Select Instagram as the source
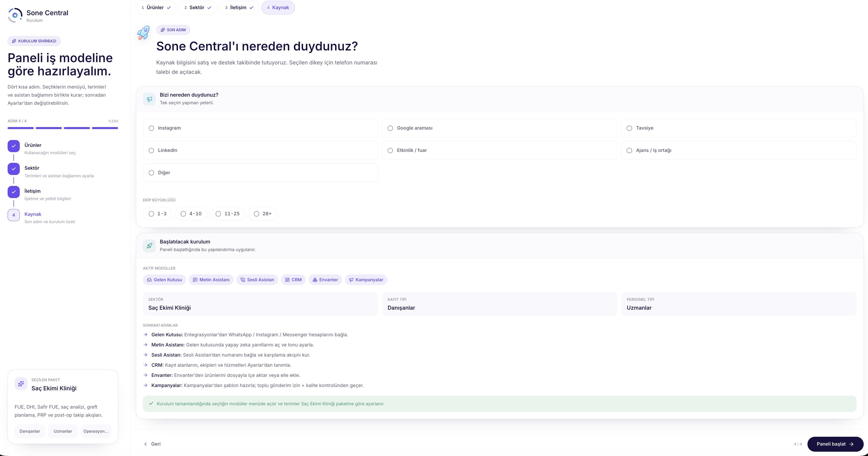Image resolution: width=868 pixels, height=456 pixels. click(x=260, y=128)
